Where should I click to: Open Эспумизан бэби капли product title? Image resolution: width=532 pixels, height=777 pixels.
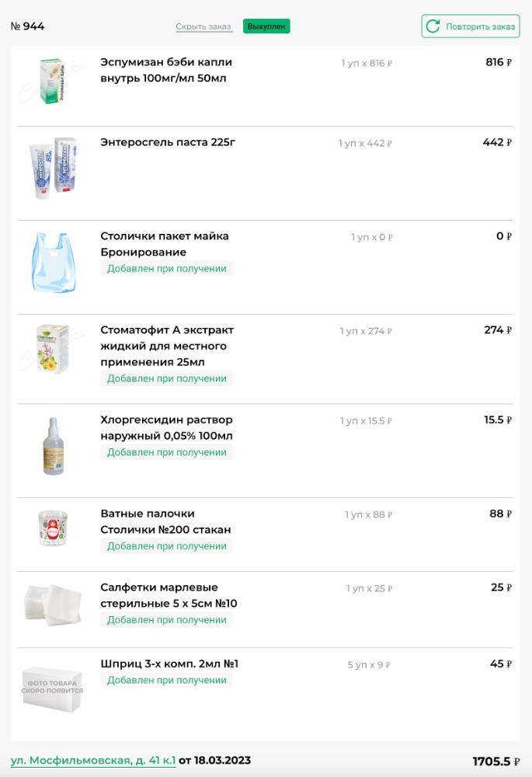(166, 70)
